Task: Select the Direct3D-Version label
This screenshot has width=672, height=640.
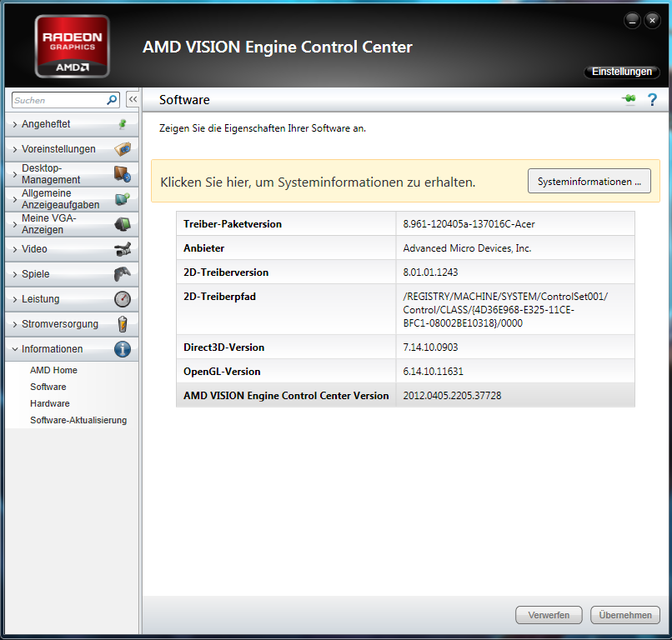Action: point(223,347)
